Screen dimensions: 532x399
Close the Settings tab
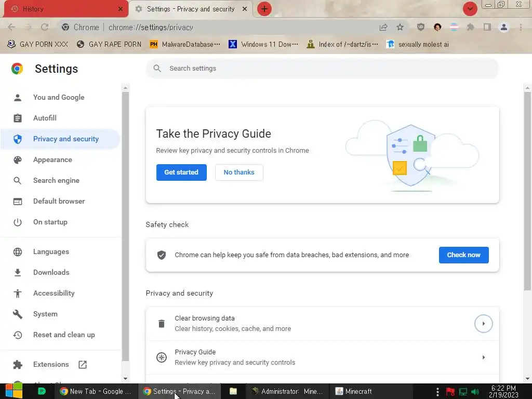pyautogui.click(x=245, y=9)
